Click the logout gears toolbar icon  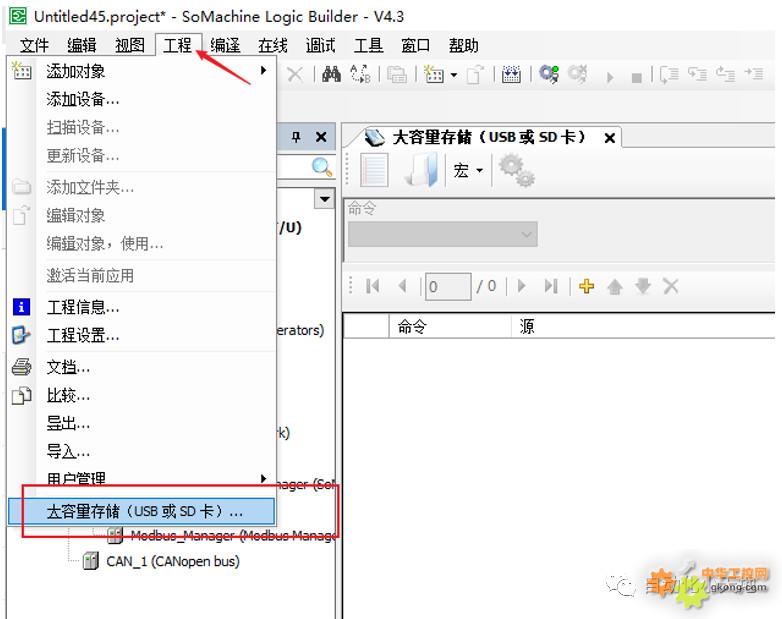click(x=578, y=74)
